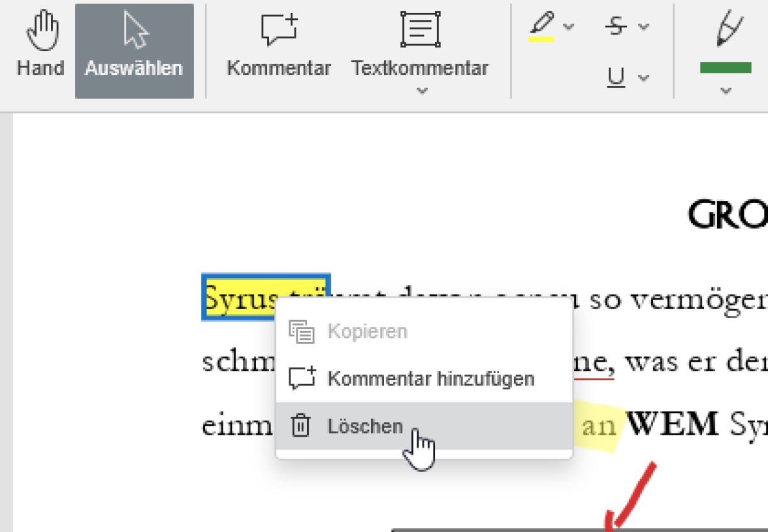
Task: Click the green pen color bar
Action: coord(726,68)
